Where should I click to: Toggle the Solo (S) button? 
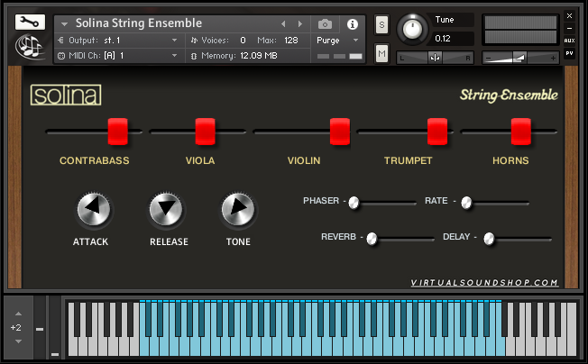coord(382,23)
